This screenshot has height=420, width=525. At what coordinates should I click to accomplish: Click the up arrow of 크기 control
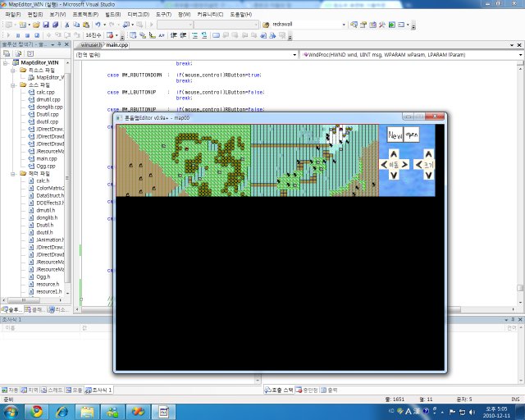428,154
